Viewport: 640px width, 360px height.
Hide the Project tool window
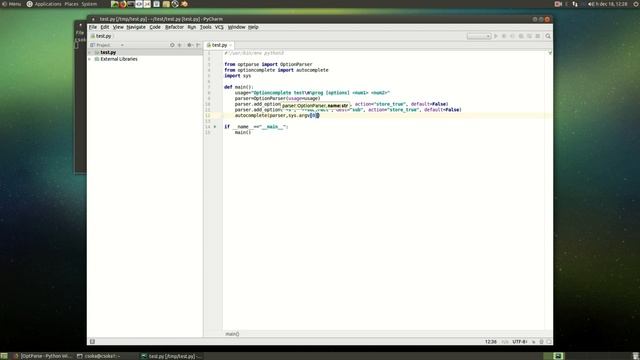tap(198, 45)
